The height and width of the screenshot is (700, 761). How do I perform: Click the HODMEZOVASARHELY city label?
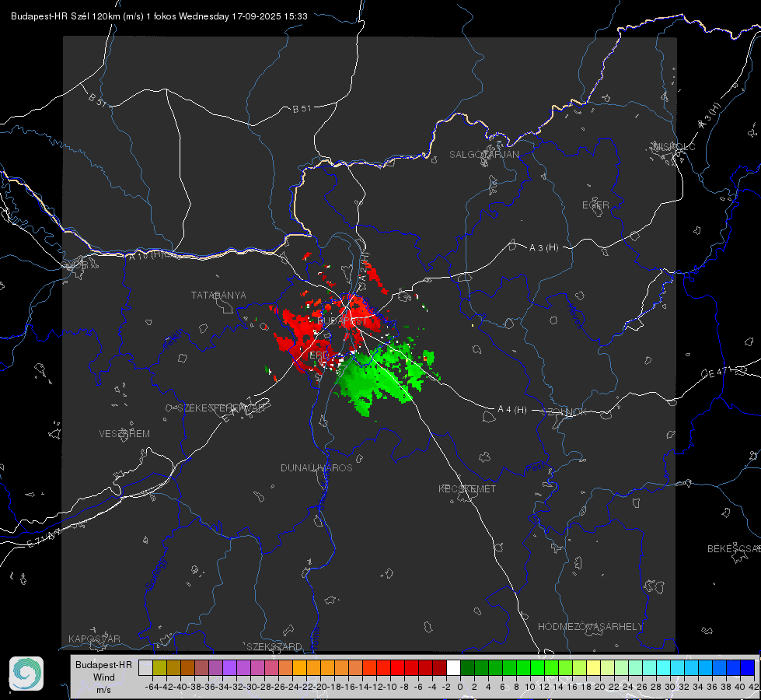pos(590,627)
